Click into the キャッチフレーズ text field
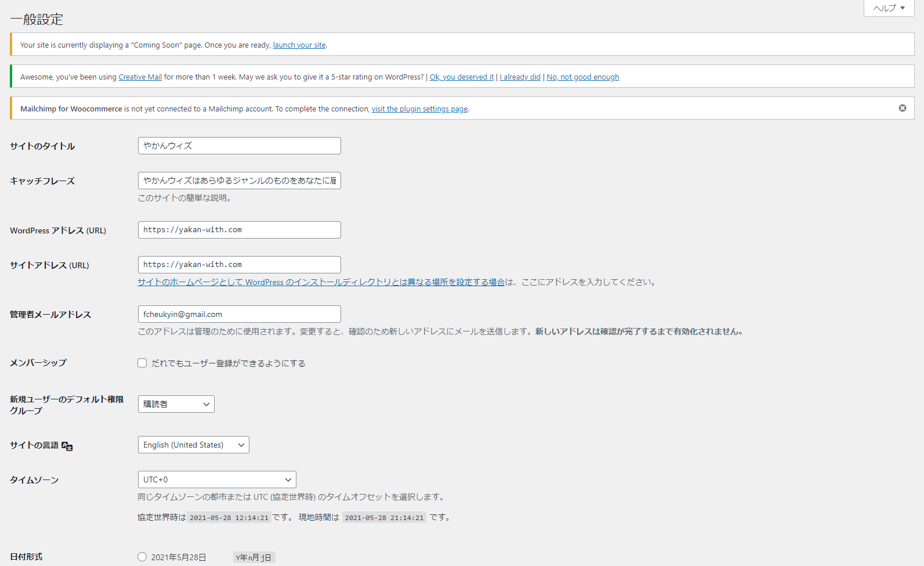This screenshot has width=924, height=566. 240,181
